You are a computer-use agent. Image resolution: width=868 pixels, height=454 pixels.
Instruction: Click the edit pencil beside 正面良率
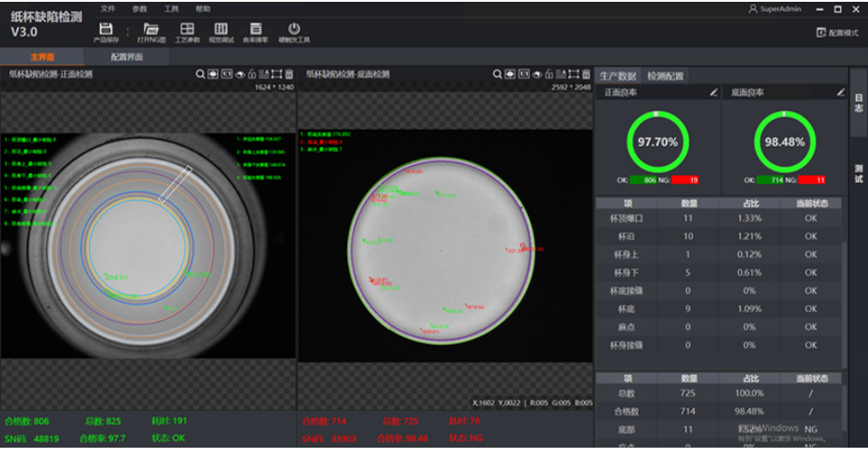[713, 92]
